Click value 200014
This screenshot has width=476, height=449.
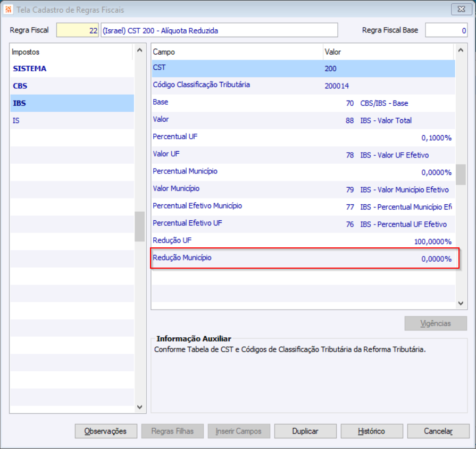pos(337,86)
